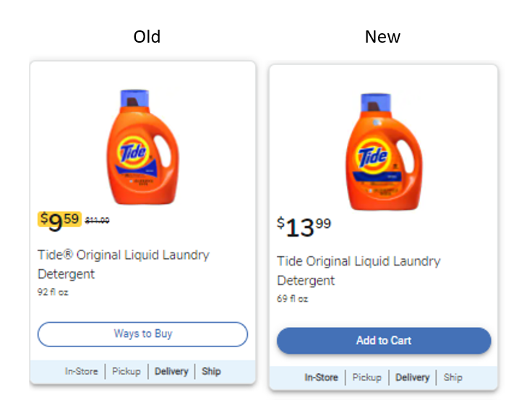The height and width of the screenshot is (408, 532).
Task: Select Pickup option in the New card
Action: [x=366, y=378]
